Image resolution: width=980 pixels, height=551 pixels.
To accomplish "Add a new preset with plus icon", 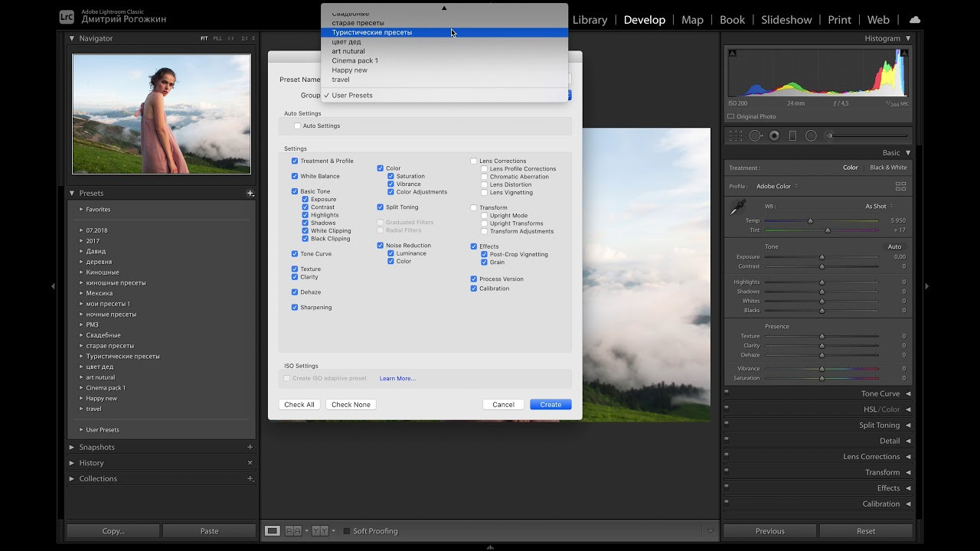I will tap(250, 194).
